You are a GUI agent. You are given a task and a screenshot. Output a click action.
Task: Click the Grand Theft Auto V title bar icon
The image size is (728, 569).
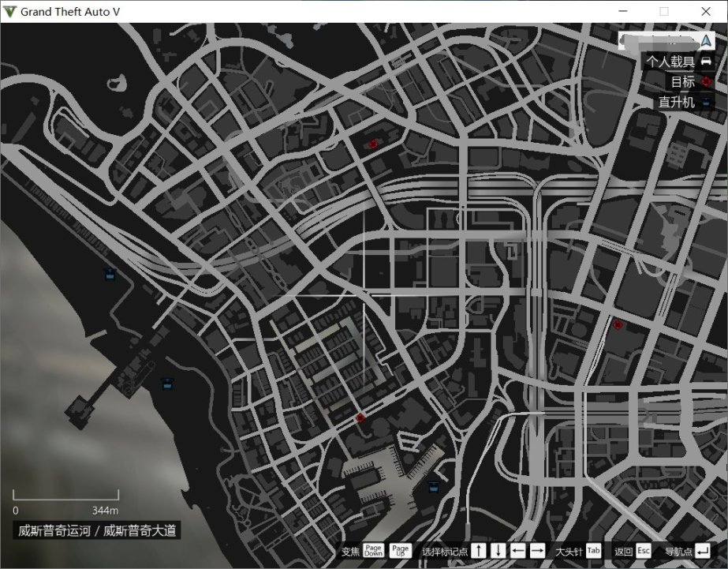9,12
